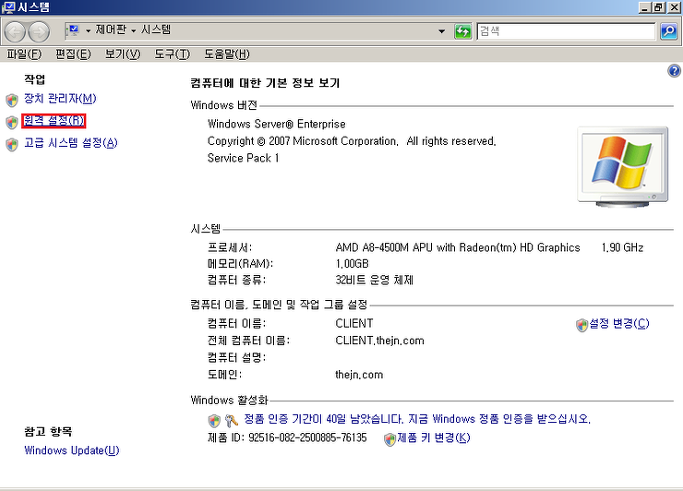
Task: Open the 도움말(H) menu
Action: [227, 54]
